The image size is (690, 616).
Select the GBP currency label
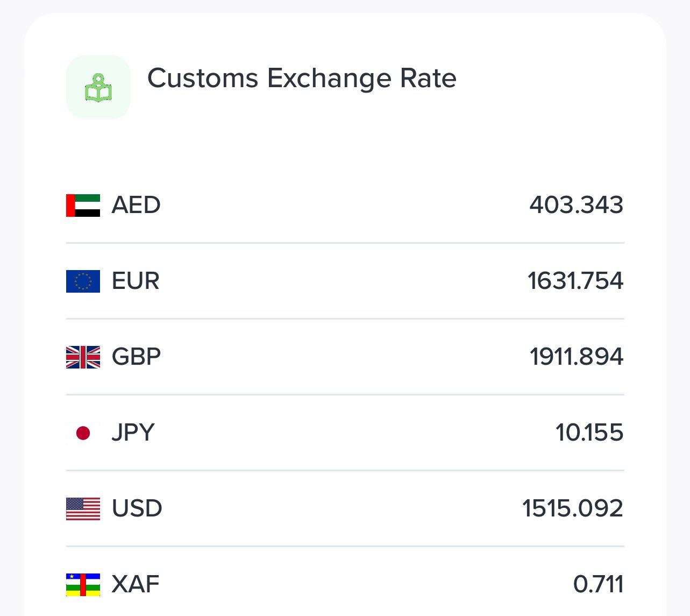[136, 357]
